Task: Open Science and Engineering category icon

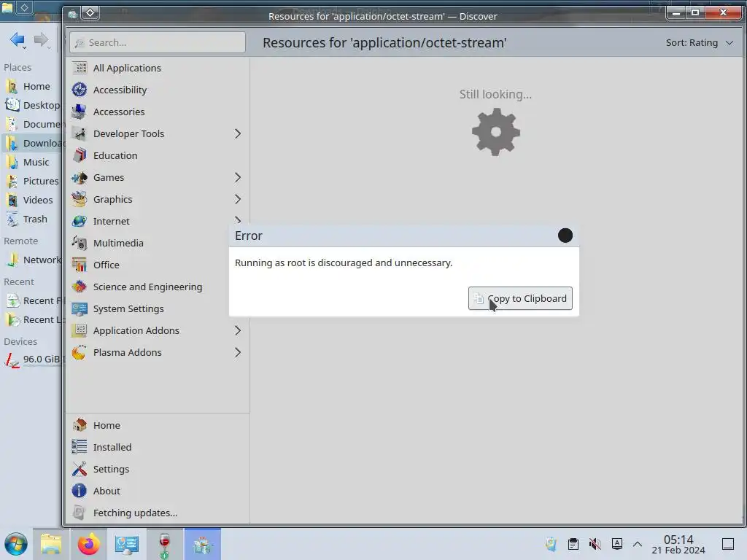Action: (x=80, y=287)
